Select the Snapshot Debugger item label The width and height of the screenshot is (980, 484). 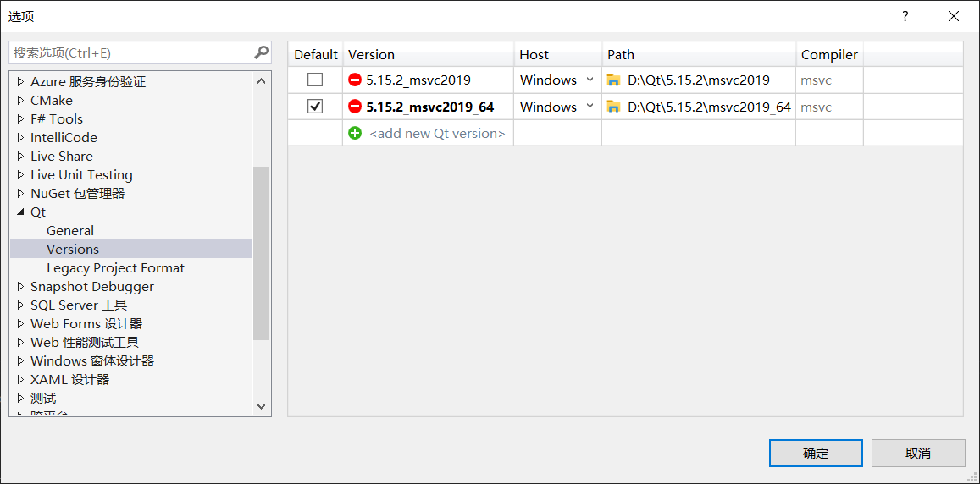(91, 287)
